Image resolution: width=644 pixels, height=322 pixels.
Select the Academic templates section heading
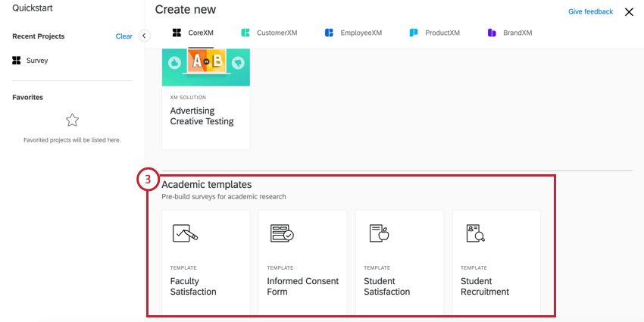click(207, 184)
